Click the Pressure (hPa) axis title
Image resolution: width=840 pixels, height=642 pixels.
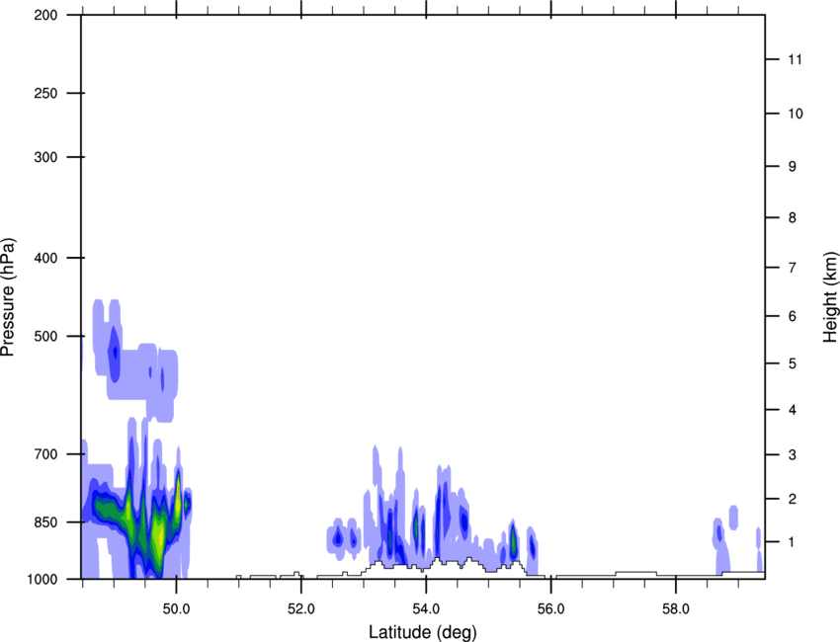point(8,297)
